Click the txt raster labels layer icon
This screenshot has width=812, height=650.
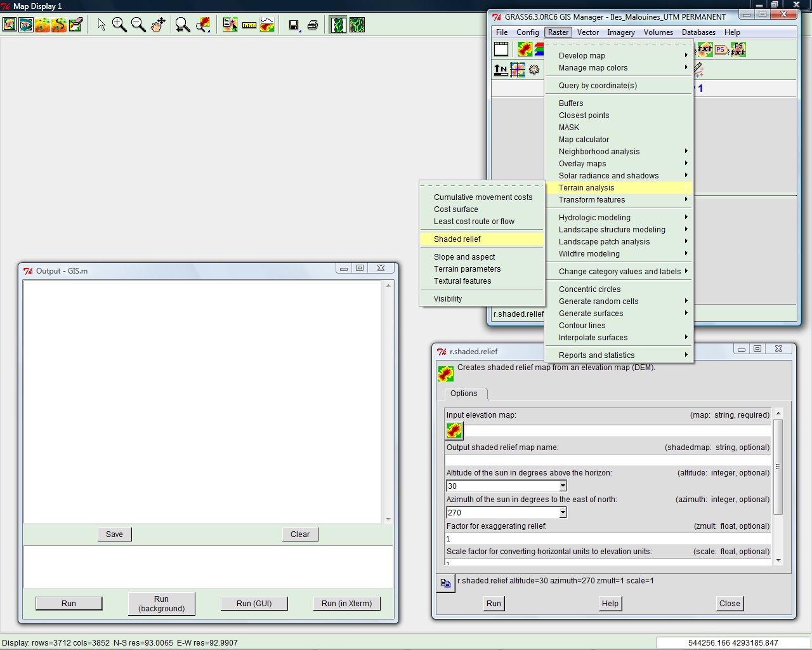click(x=705, y=49)
